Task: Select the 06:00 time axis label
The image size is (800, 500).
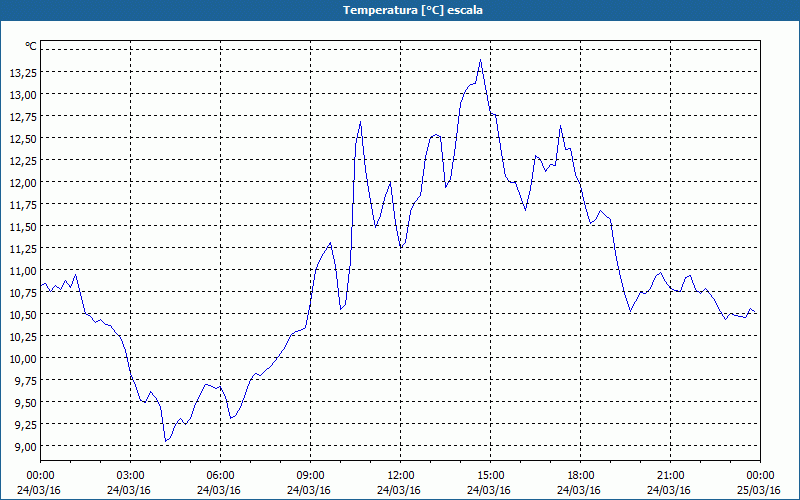Action: [x=221, y=476]
